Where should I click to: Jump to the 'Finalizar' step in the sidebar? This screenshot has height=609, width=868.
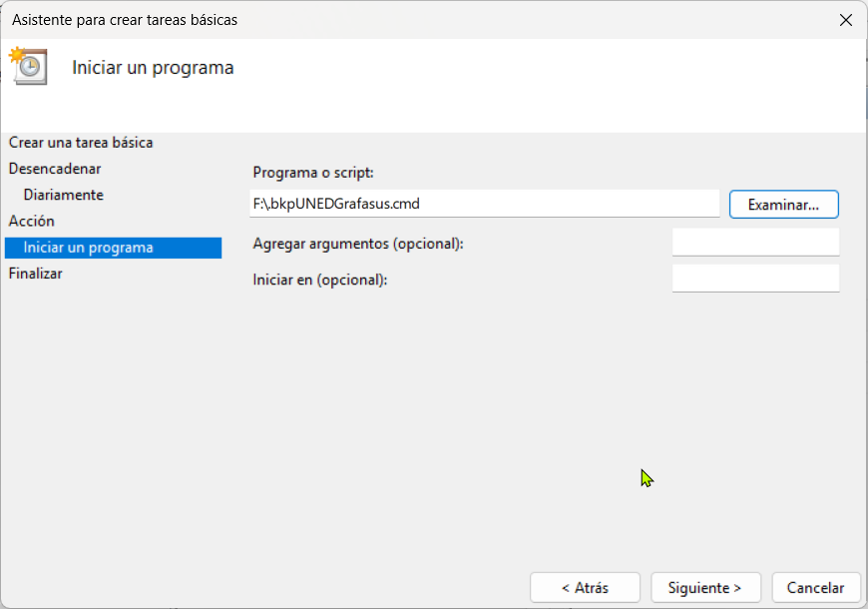point(36,273)
